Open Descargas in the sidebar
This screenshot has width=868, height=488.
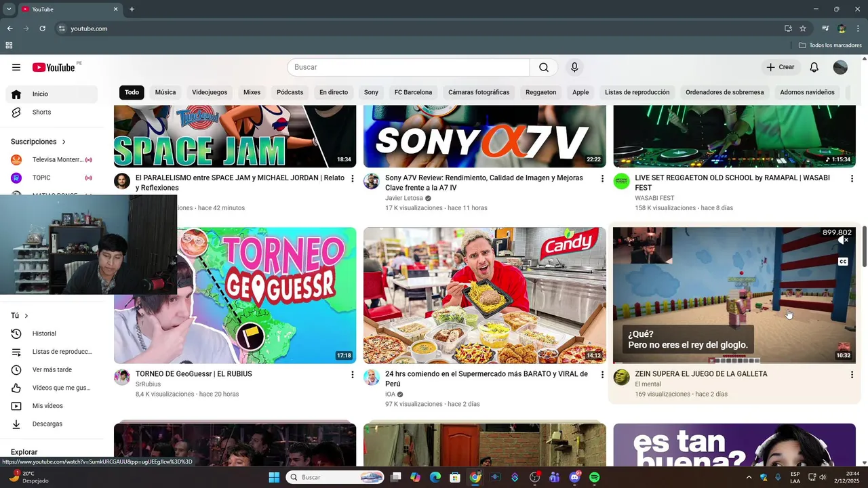pyautogui.click(x=52, y=424)
